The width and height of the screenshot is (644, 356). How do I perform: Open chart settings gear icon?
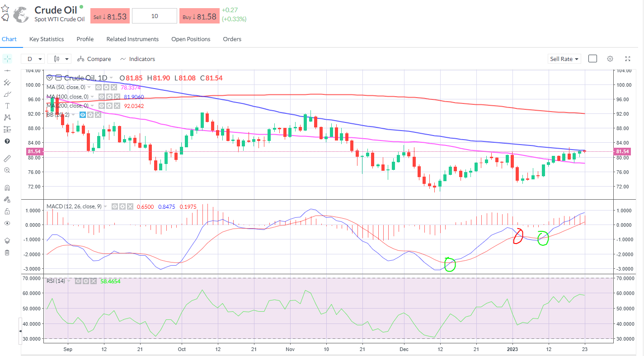tap(610, 59)
